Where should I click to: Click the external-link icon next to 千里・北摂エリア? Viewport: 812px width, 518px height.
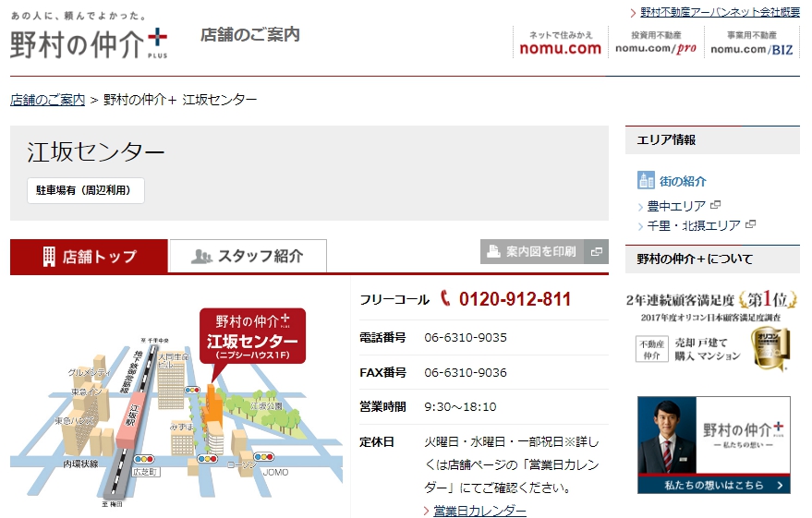click(x=750, y=224)
